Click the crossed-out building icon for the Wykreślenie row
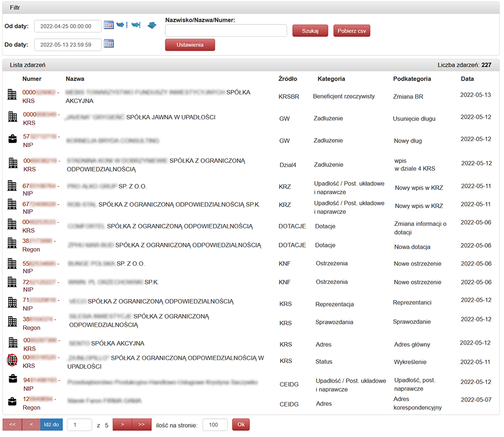The image size is (504, 437). pos(12,361)
